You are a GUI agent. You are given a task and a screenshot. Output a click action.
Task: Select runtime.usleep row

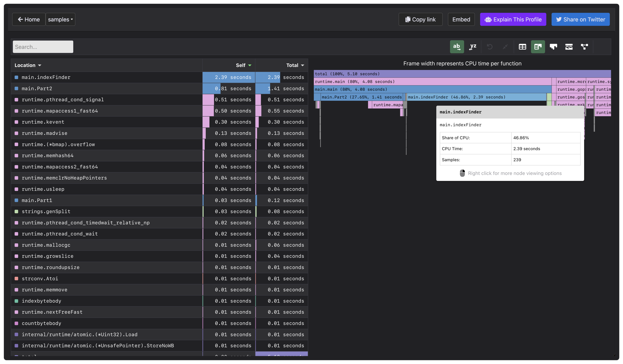pyautogui.click(x=159, y=189)
